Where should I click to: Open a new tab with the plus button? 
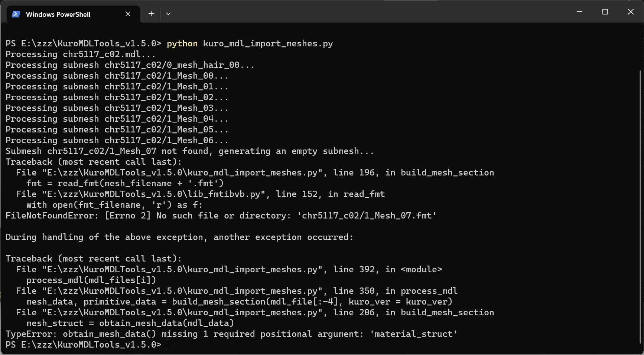pos(151,14)
